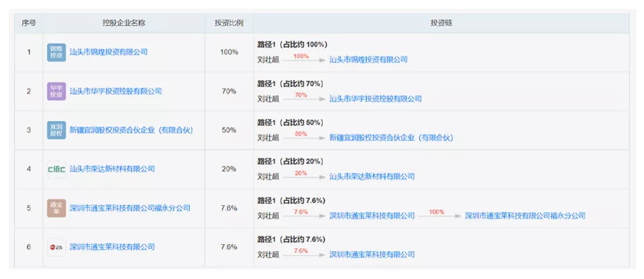Click the 汕头市荣达新材料 logo icon
The height and width of the screenshot is (279, 644).
pyautogui.click(x=56, y=169)
